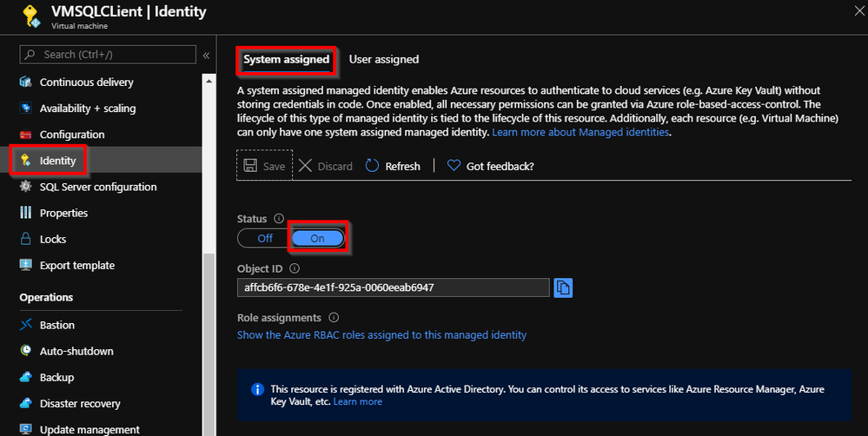This screenshot has width=868, height=436.
Task: Click the Properties bars icon
Action: click(x=25, y=213)
